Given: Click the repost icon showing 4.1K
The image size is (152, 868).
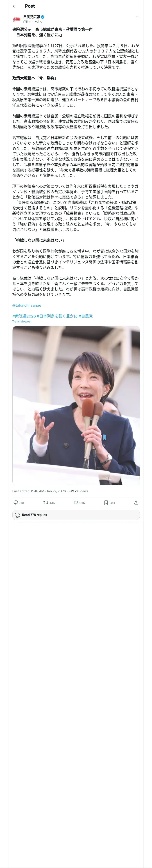Looking at the screenshot, I should [49, 503].
